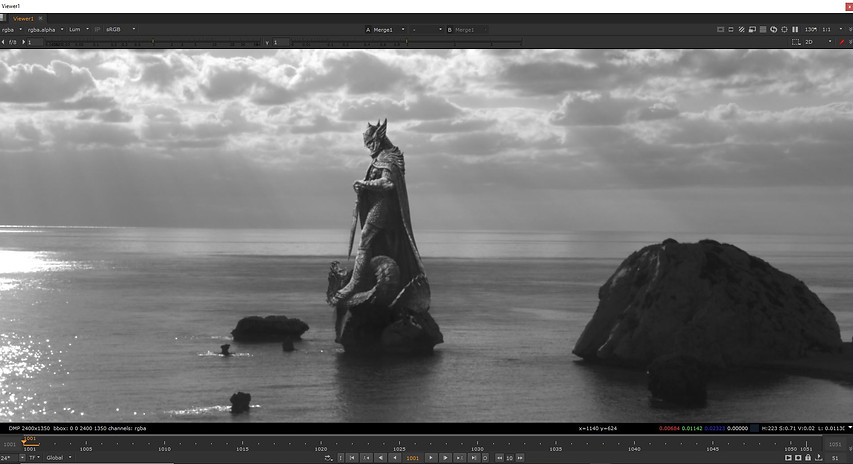Toggle the gray checkerboard square icon
Image resolution: width=853 pixels, height=464 pixels.
pyautogui.click(x=763, y=29)
